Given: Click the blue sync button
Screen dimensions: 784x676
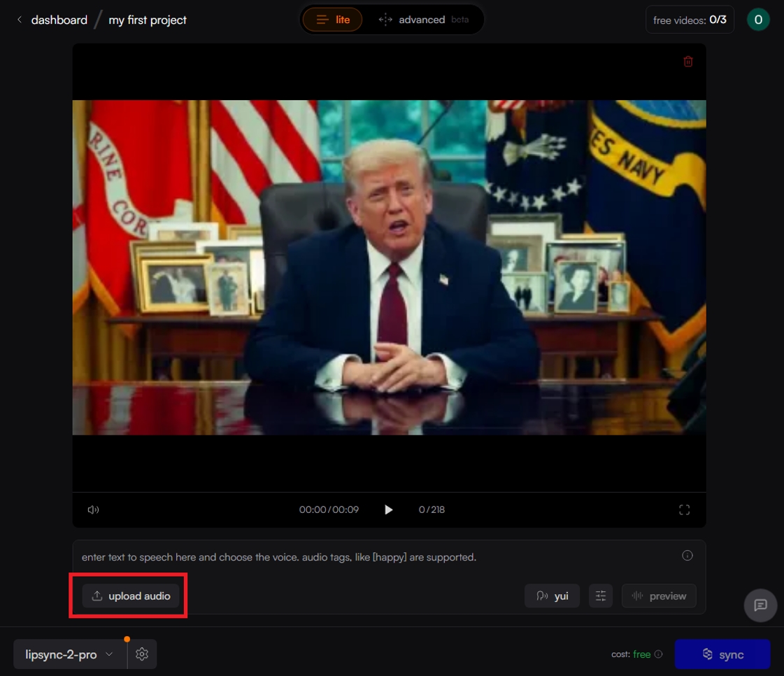Looking at the screenshot, I should [x=722, y=654].
